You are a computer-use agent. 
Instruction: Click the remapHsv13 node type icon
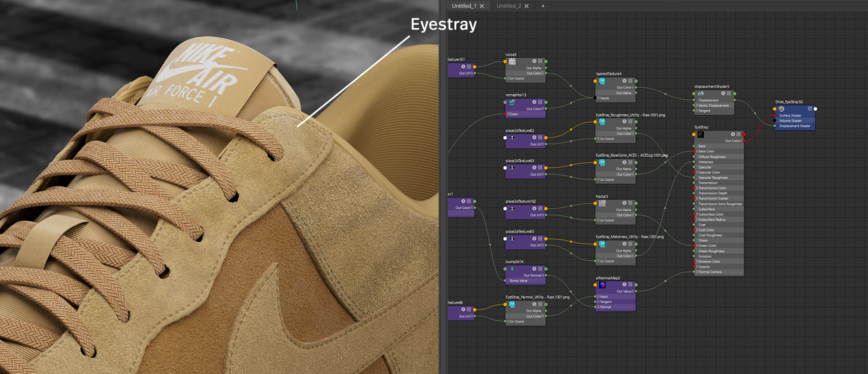512,102
